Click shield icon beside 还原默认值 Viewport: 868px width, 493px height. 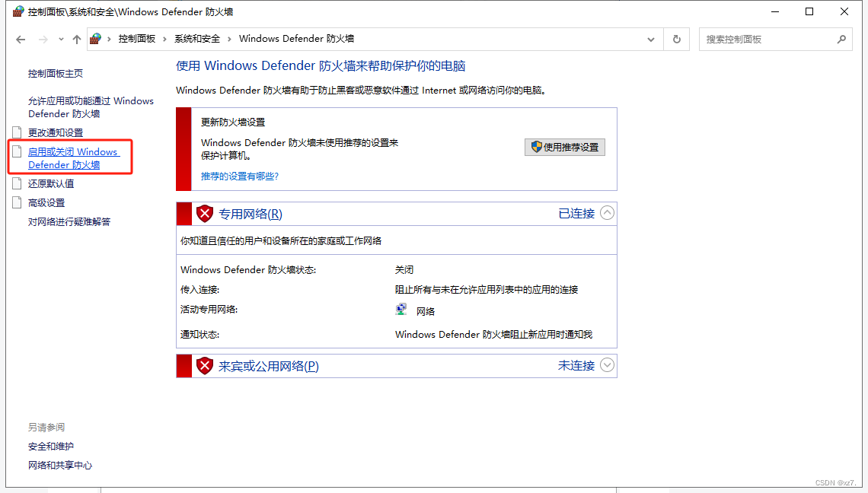click(x=18, y=183)
